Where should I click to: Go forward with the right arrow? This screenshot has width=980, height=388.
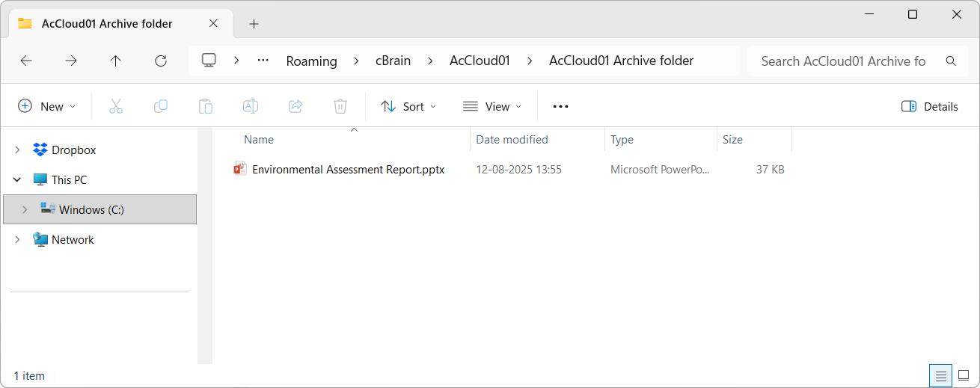click(x=71, y=61)
